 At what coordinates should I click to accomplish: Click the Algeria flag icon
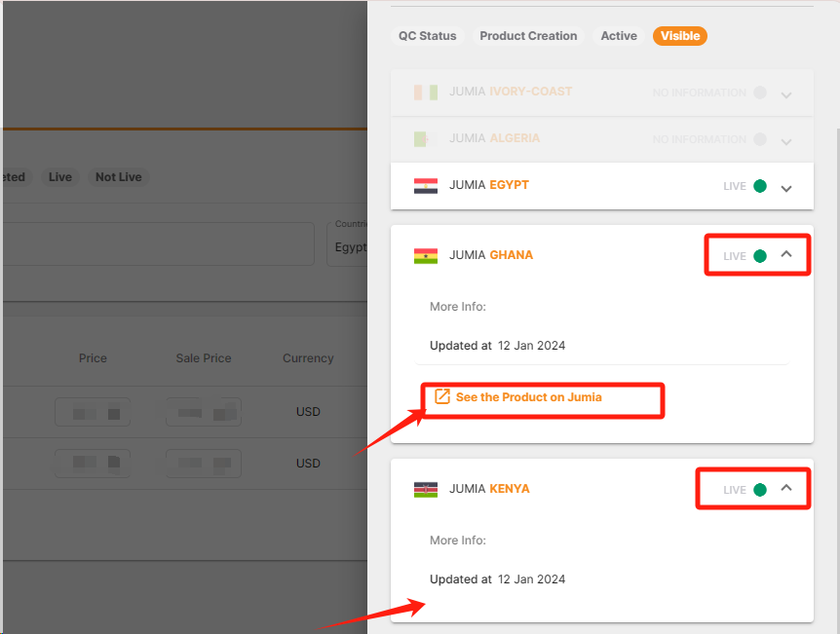point(426,137)
